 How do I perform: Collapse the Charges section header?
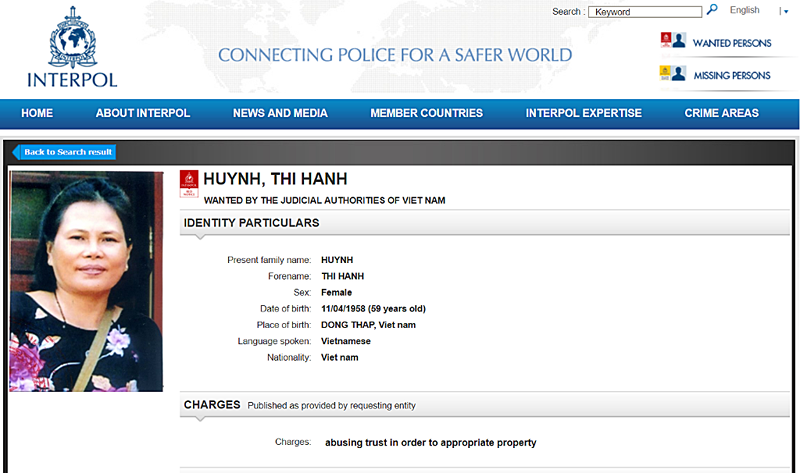pos(211,405)
